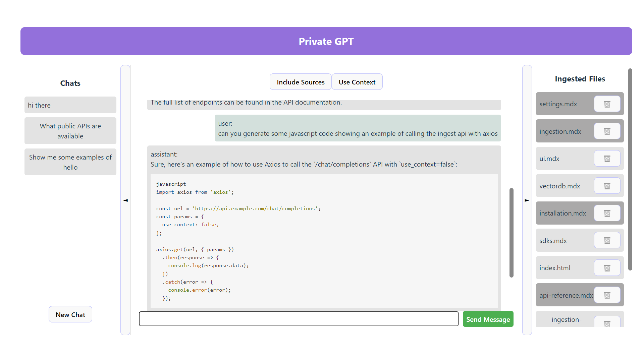644x362 pixels.
Task: Click the Send Message button
Action: 488,319
